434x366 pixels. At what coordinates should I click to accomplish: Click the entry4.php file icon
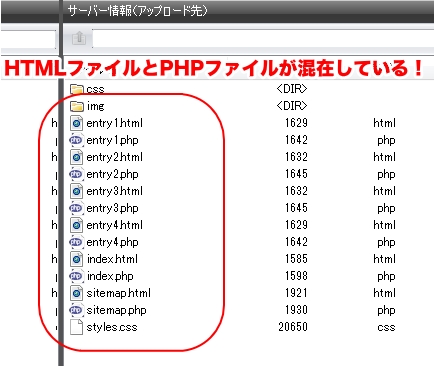(x=76, y=242)
